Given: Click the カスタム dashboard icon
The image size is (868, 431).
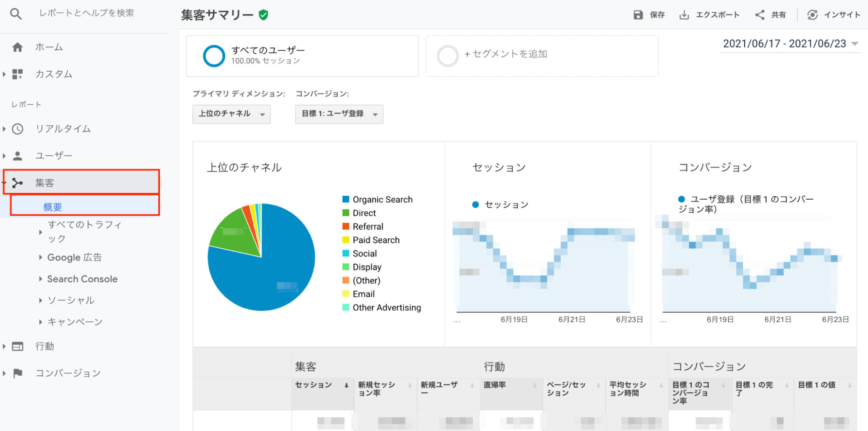Looking at the screenshot, I should (x=17, y=74).
